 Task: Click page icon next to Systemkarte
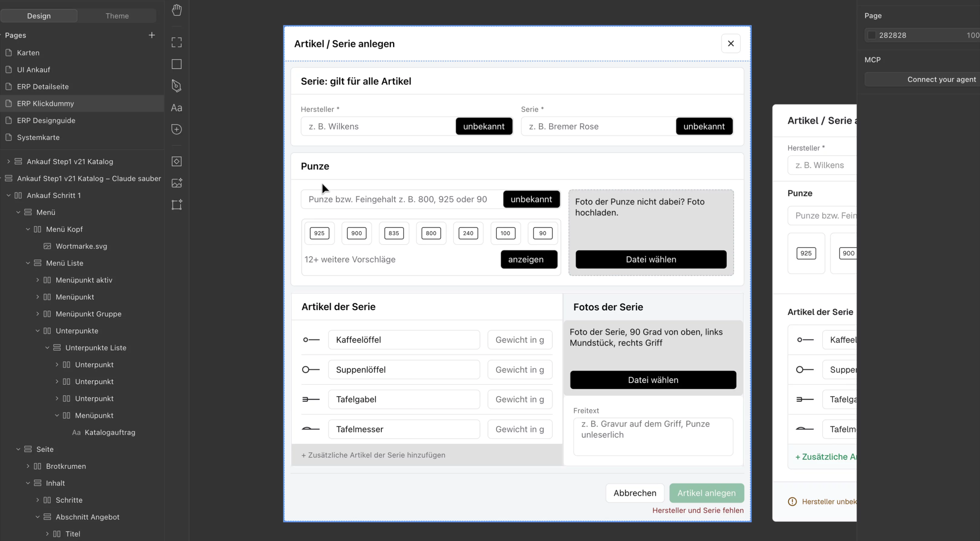(9, 137)
